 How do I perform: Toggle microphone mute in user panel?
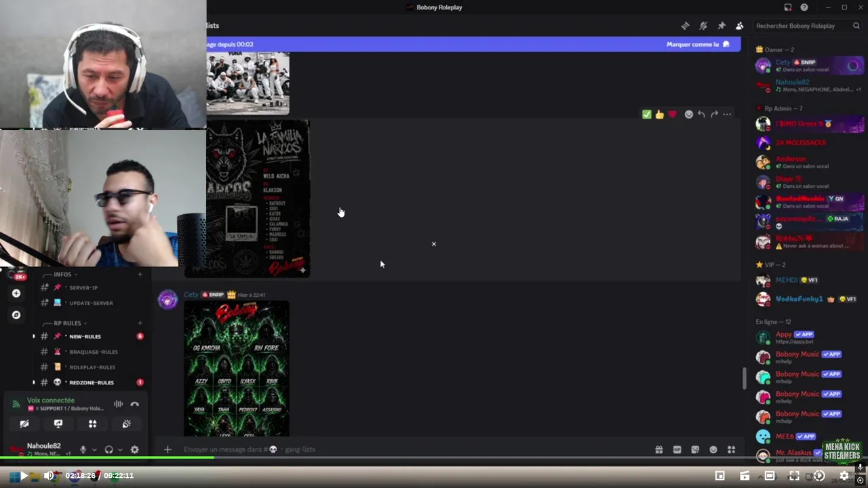click(83, 449)
